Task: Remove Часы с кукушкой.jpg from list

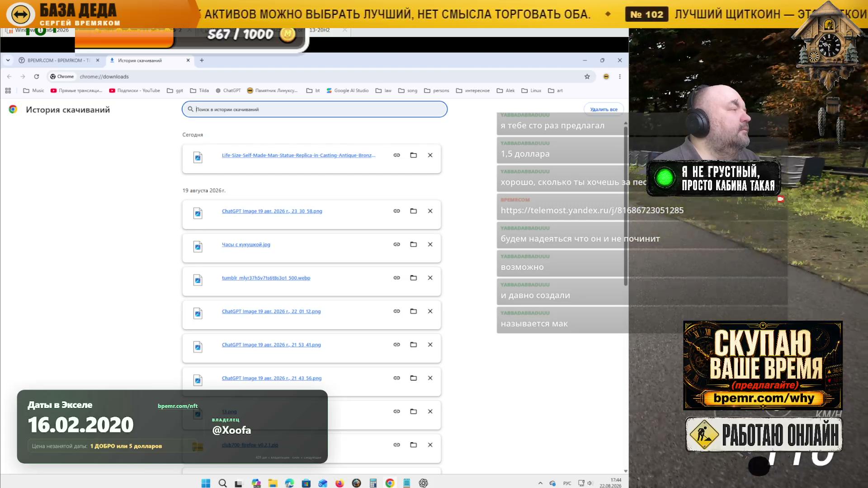Action: click(x=430, y=244)
